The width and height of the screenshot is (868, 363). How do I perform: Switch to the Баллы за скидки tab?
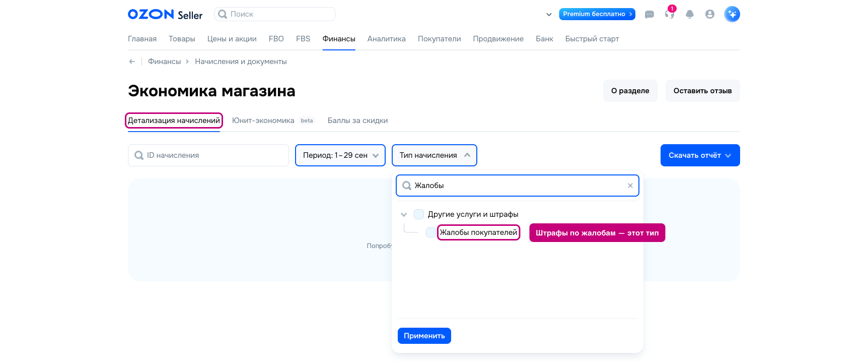pyautogui.click(x=357, y=120)
